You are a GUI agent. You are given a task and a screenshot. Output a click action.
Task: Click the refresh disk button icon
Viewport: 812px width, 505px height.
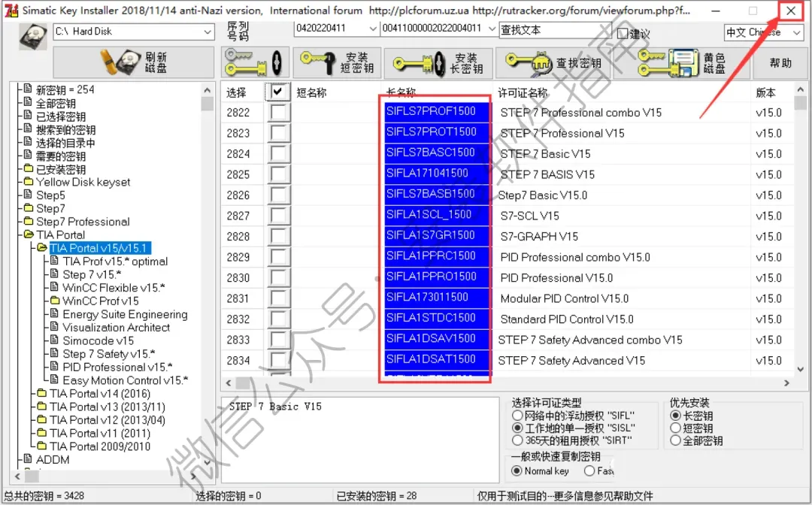[133, 62]
